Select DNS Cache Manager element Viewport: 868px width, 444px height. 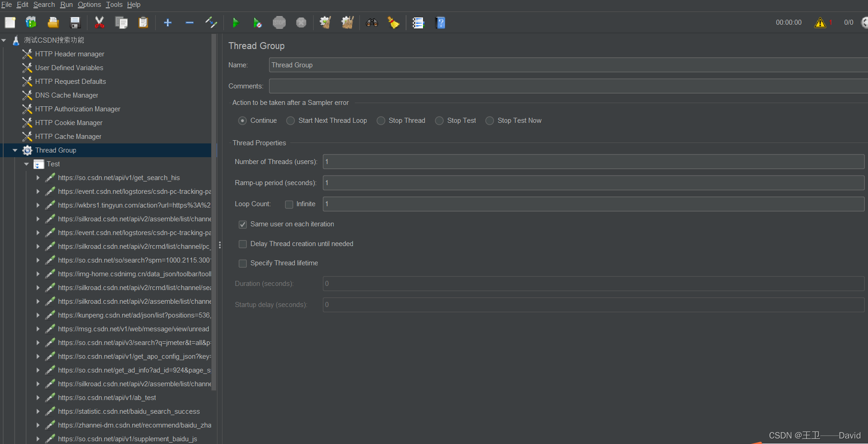[67, 95]
